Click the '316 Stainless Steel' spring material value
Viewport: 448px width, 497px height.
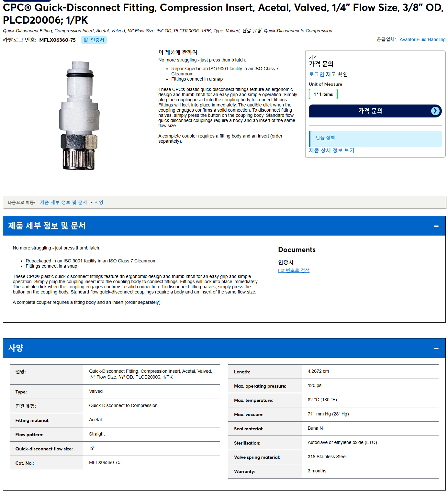point(327,457)
